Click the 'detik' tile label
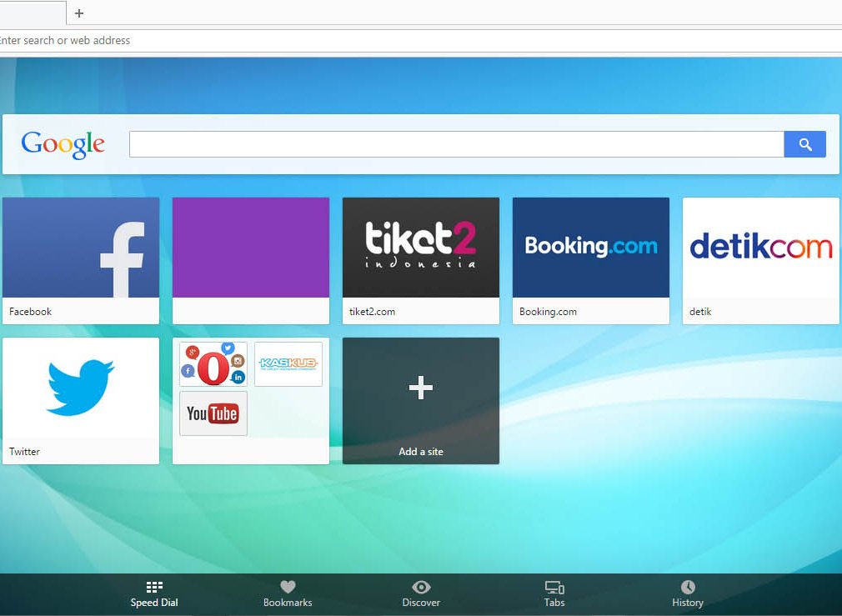This screenshot has width=842, height=616. 700,312
